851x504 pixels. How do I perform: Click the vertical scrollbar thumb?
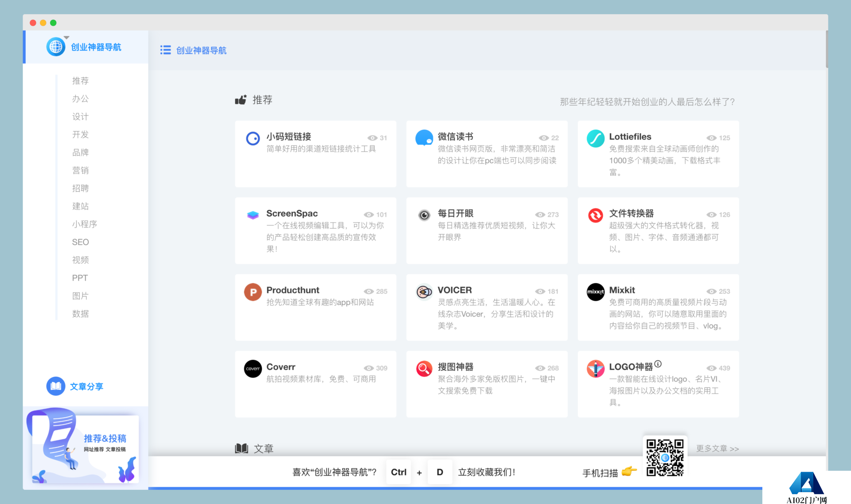click(826, 49)
